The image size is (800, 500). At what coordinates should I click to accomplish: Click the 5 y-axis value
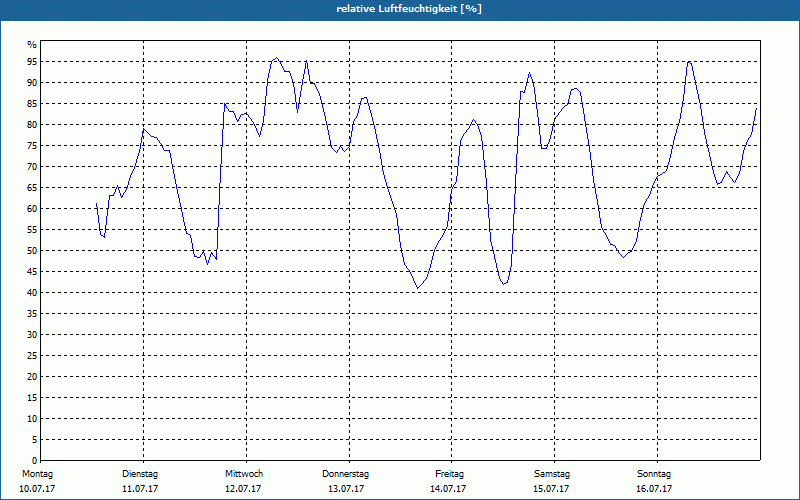pos(35,439)
